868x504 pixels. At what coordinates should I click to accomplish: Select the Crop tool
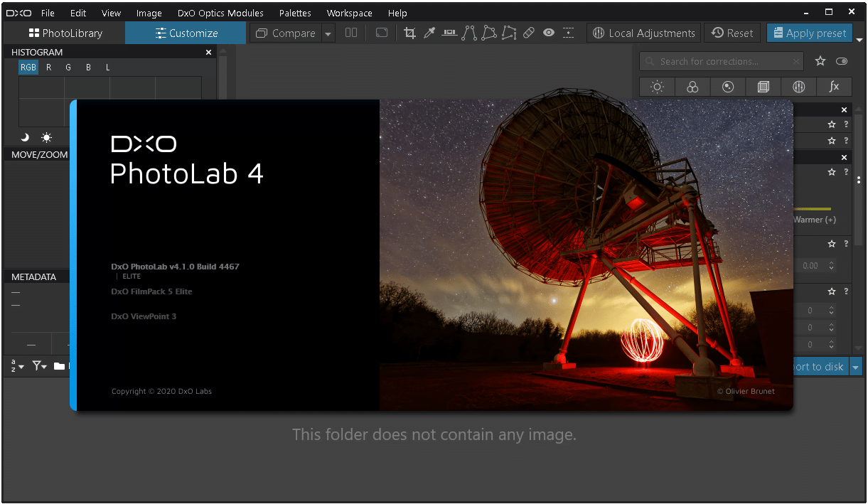[409, 33]
